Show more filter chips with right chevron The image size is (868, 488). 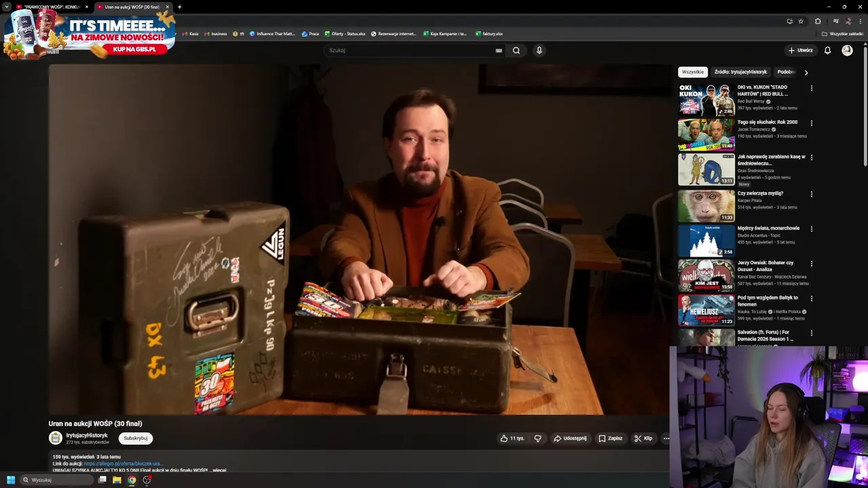click(x=806, y=72)
